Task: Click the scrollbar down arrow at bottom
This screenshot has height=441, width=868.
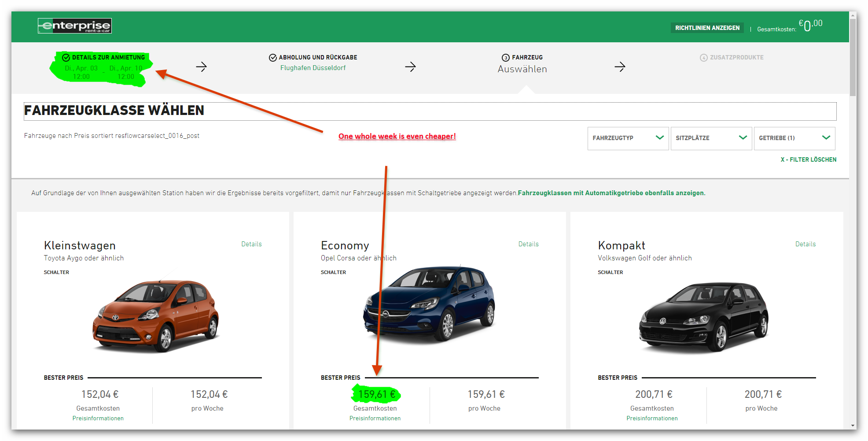Action: (853, 426)
